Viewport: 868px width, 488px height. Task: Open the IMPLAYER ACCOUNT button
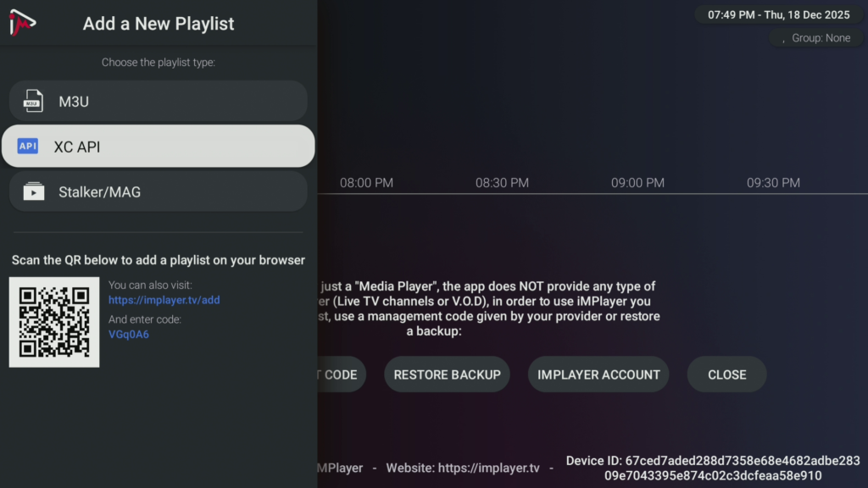(598, 374)
